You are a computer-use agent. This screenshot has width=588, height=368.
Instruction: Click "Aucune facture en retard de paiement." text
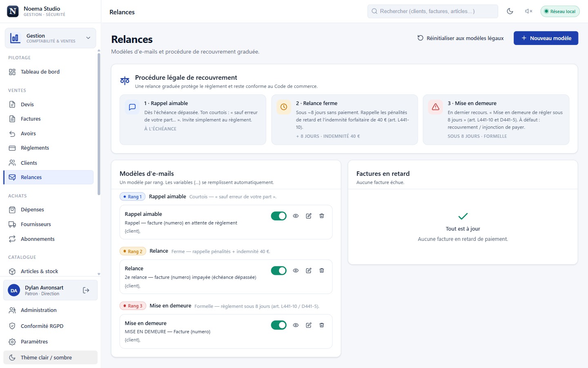(x=463, y=239)
